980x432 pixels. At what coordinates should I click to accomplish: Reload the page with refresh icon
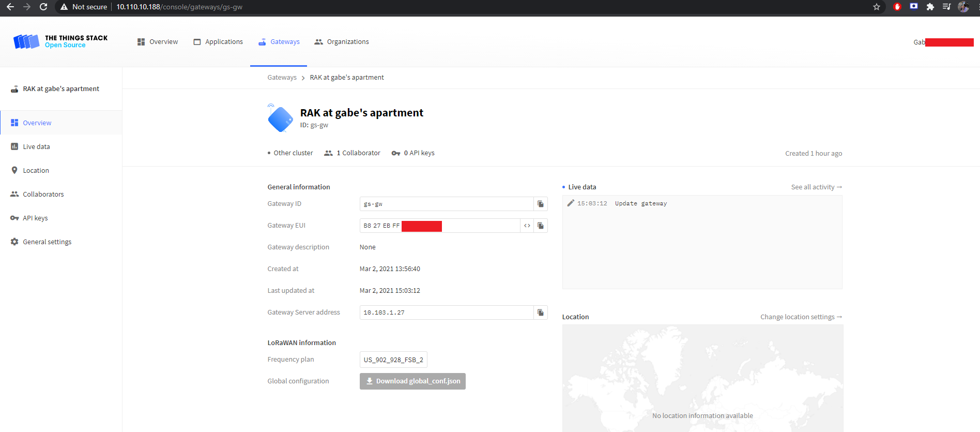(43, 7)
